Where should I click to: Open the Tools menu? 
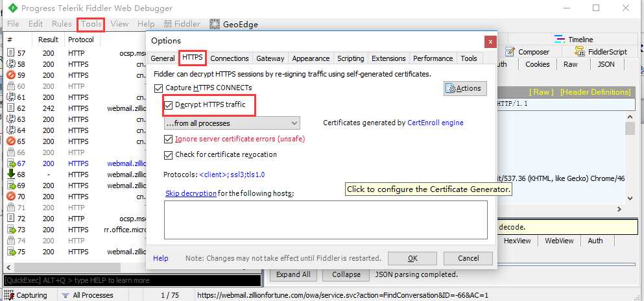coord(91,24)
